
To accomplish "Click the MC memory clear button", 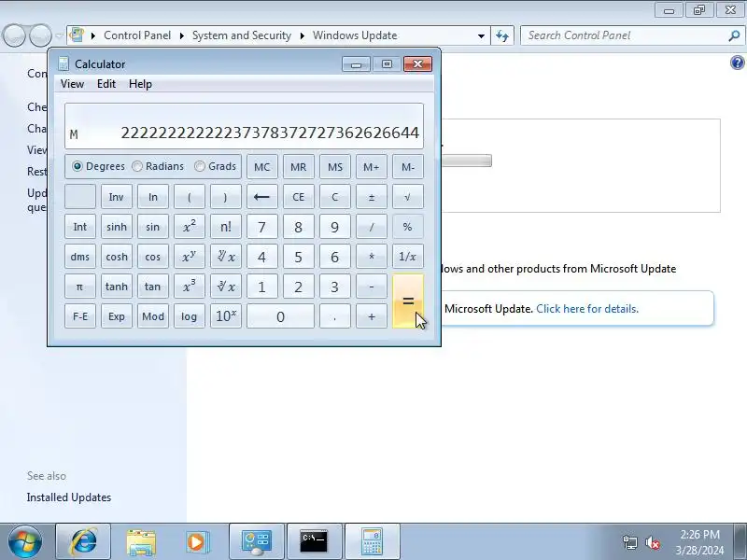I will tap(262, 167).
